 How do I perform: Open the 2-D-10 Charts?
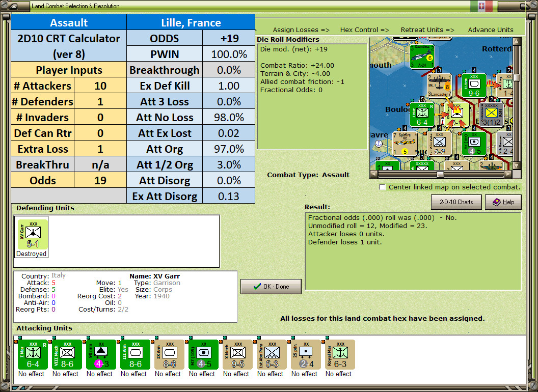[456, 202]
